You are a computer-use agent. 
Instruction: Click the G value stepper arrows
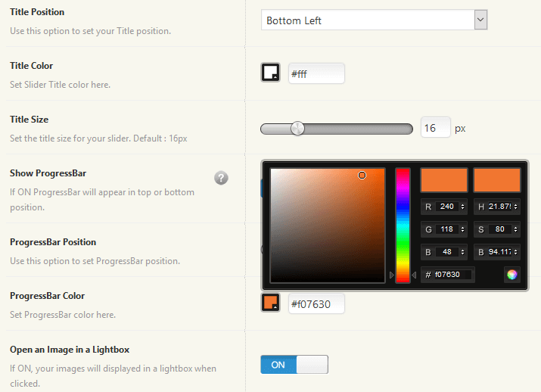pyautogui.click(x=462, y=229)
